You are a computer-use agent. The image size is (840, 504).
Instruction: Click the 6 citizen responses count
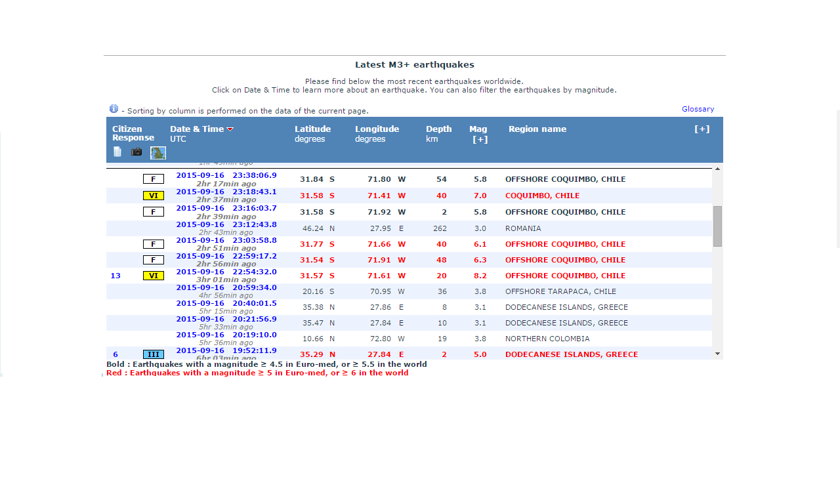point(115,354)
